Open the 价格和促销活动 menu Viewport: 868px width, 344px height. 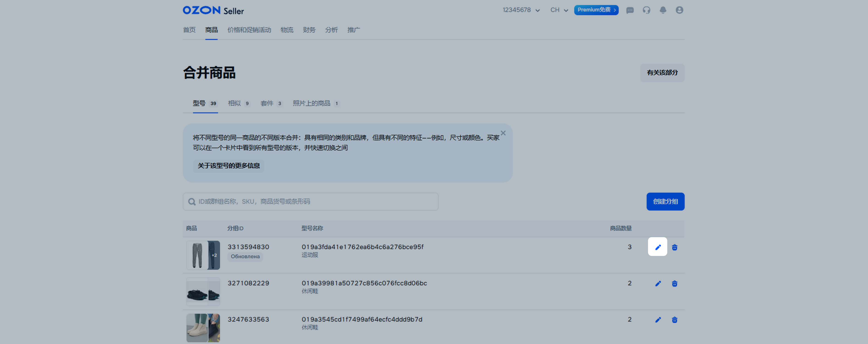click(249, 30)
